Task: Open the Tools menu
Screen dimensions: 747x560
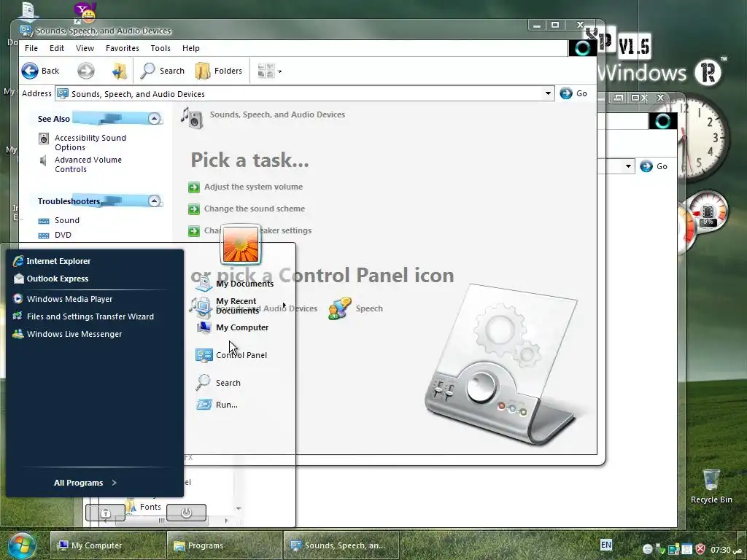Action: (x=160, y=48)
